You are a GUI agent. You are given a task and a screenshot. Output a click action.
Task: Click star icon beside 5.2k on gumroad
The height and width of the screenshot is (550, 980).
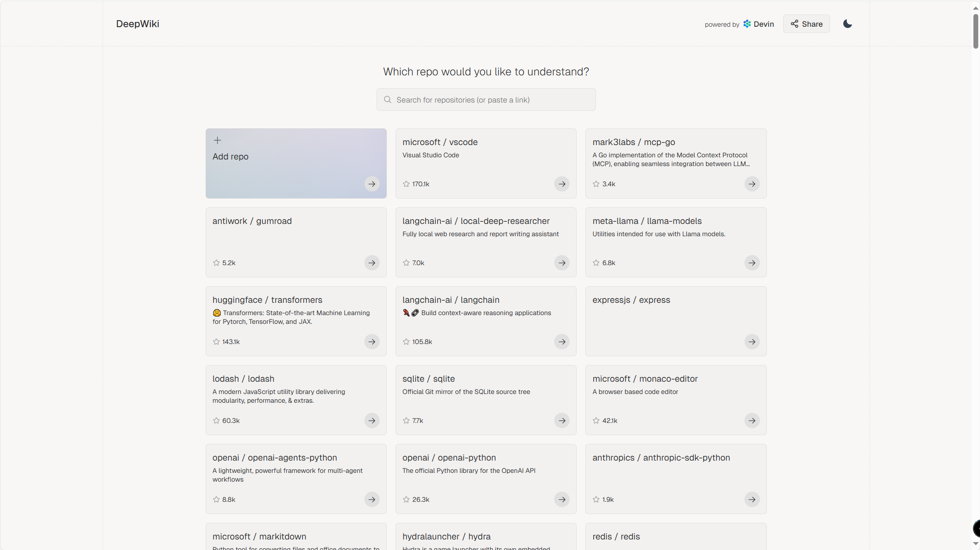pyautogui.click(x=216, y=263)
